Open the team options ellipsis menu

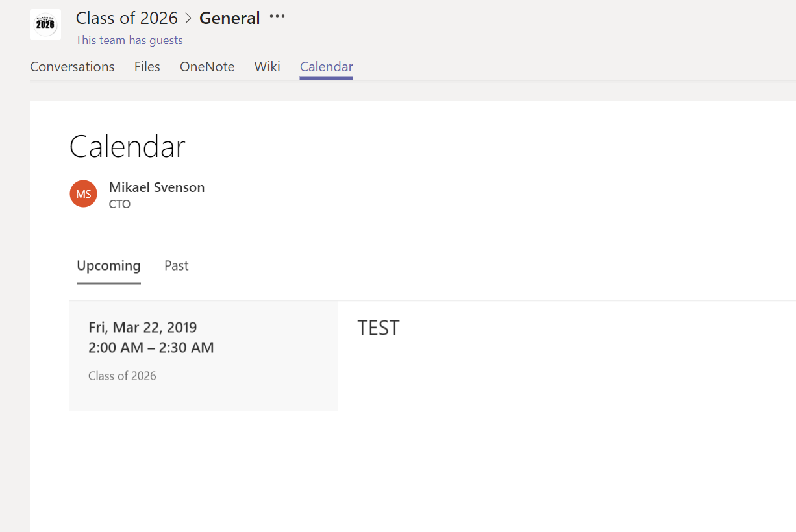point(277,18)
